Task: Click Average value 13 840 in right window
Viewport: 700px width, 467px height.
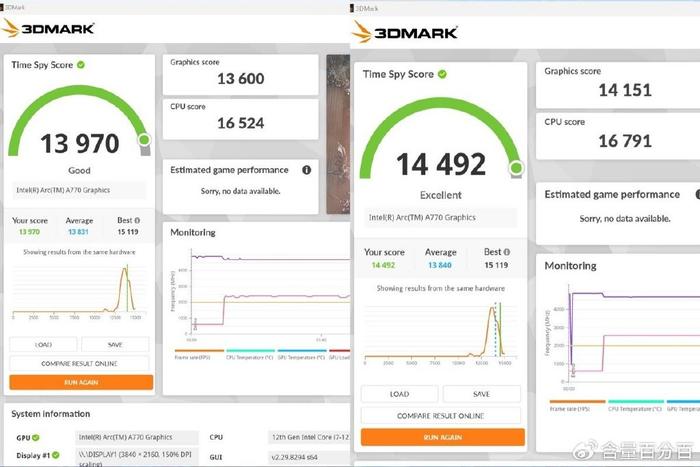Action: point(440,265)
